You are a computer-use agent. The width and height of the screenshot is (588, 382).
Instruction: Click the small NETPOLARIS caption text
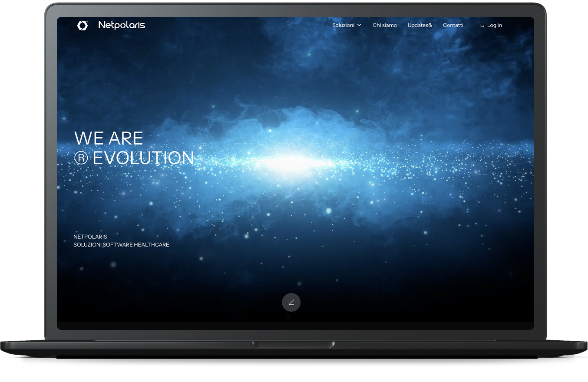[90, 237]
